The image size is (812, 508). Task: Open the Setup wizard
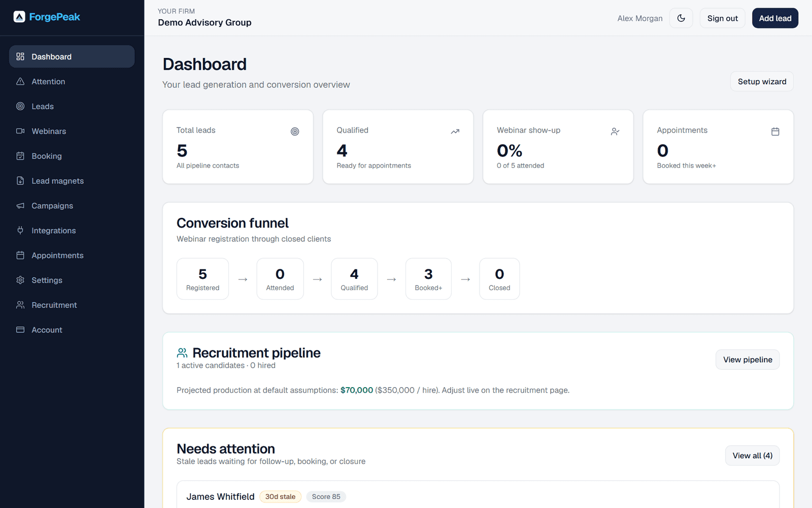(x=762, y=81)
